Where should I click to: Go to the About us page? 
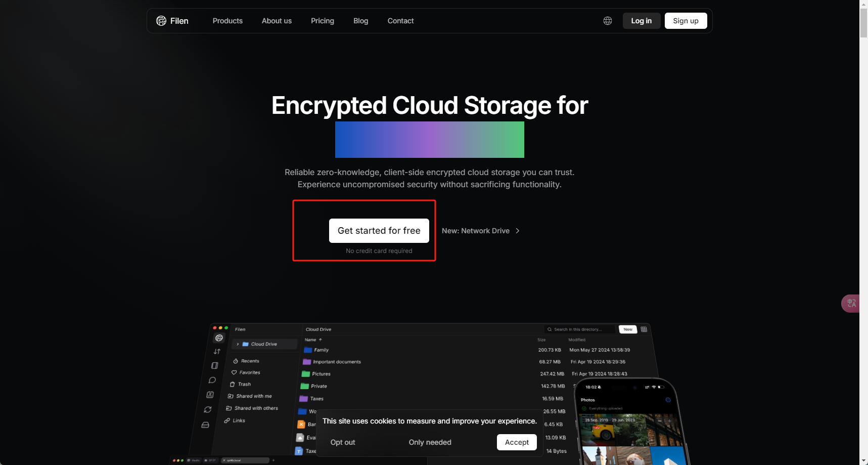(277, 21)
